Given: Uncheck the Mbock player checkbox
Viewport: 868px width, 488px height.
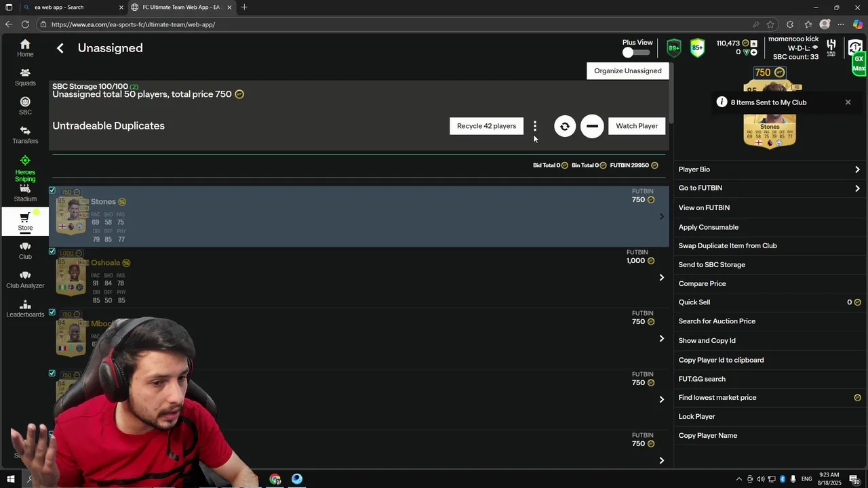Looking at the screenshot, I should [x=52, y=312].
